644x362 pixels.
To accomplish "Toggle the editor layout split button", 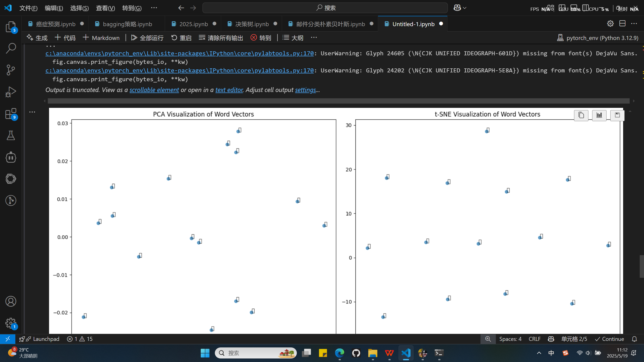I will 622,24.
